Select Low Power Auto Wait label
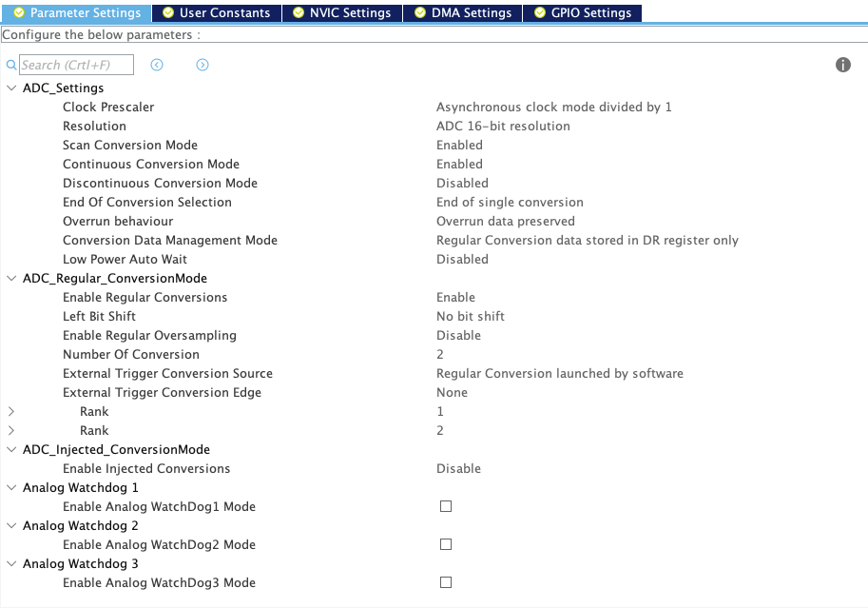868x608 pixels. [x=125, y=260]
